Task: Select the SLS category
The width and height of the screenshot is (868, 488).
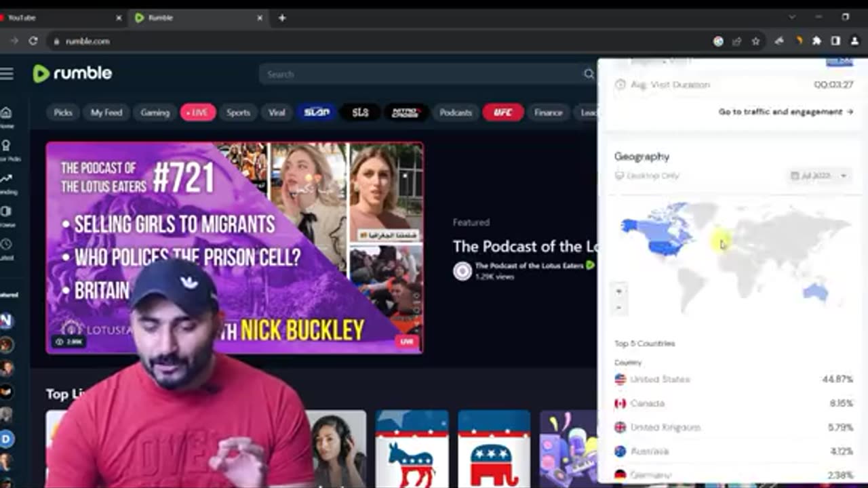Action: (x=360, y=113)
